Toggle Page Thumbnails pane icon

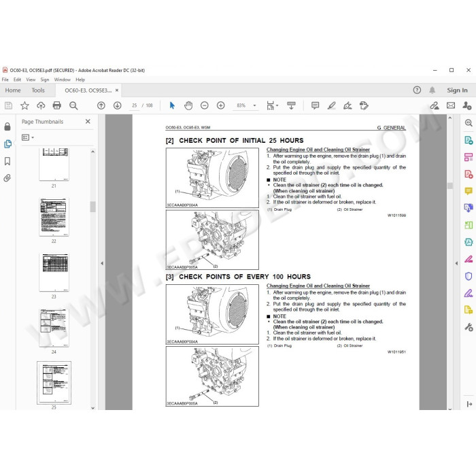pyautogui.click(x=8, y=144)
